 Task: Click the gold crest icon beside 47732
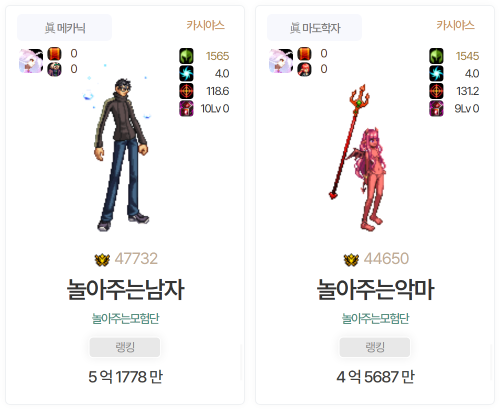[x=102, y=259]
